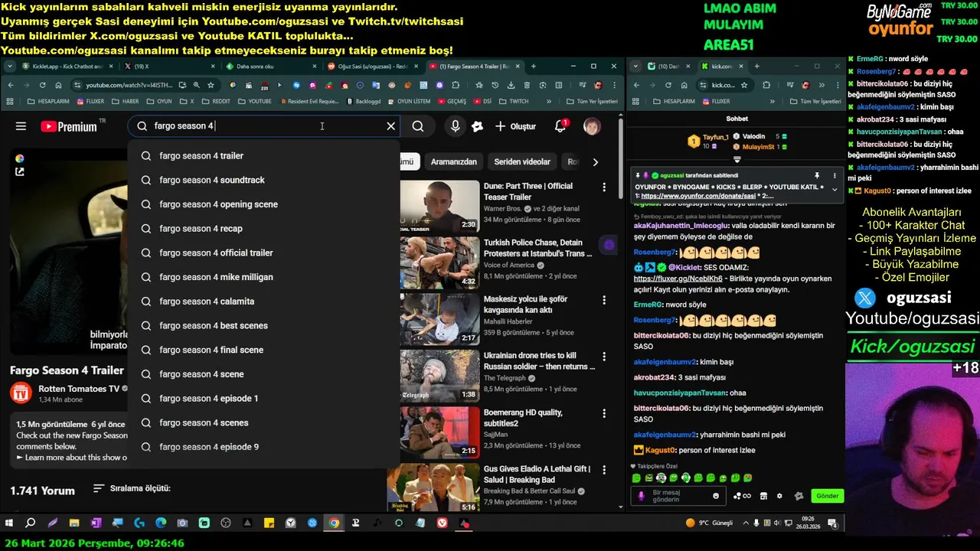Open more options for Turkish Police Chase video
Screen dimensions: 980x551
[x=604, y=243]
